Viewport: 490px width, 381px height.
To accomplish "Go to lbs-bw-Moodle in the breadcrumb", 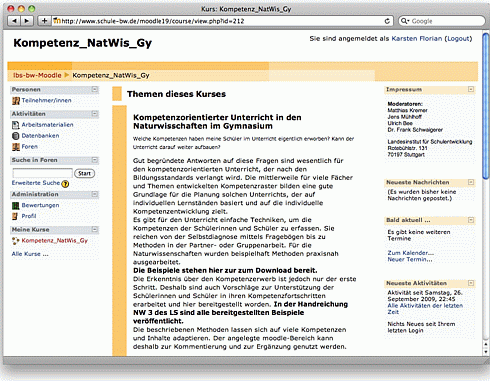I will tap(37, 75).
